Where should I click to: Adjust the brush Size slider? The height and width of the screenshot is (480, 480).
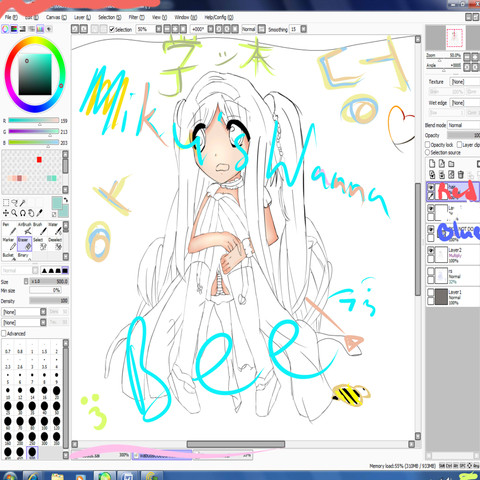49,281
